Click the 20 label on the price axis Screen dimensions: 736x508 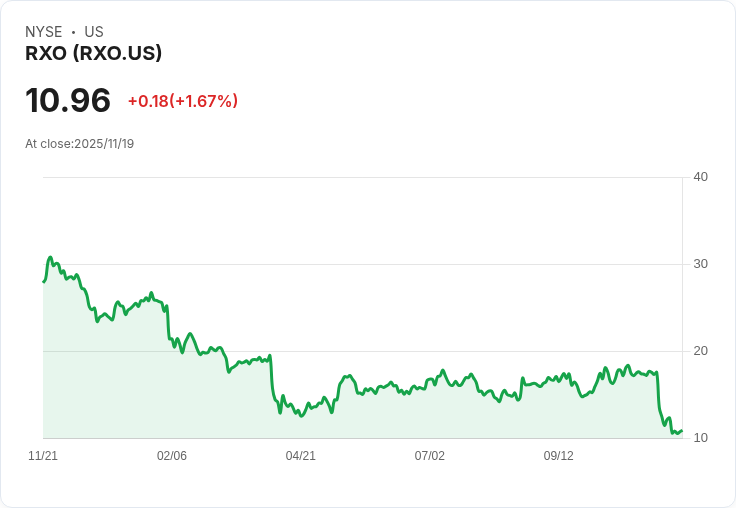[700, 351]
